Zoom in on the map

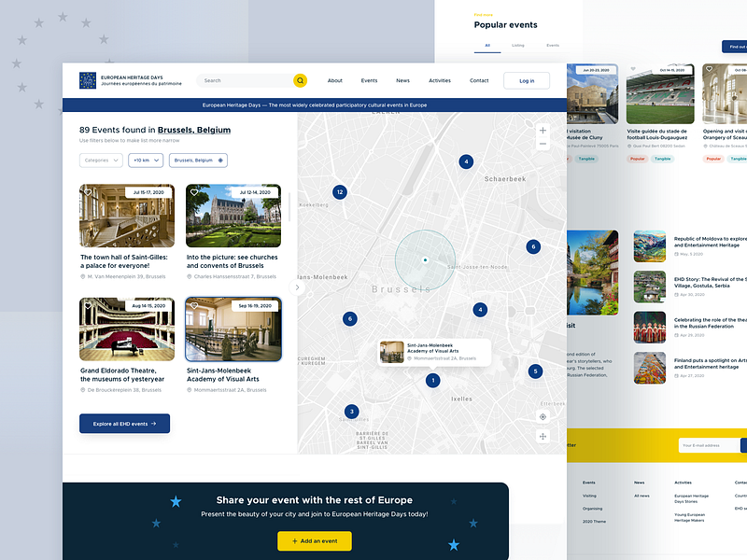tap(543, 130)
